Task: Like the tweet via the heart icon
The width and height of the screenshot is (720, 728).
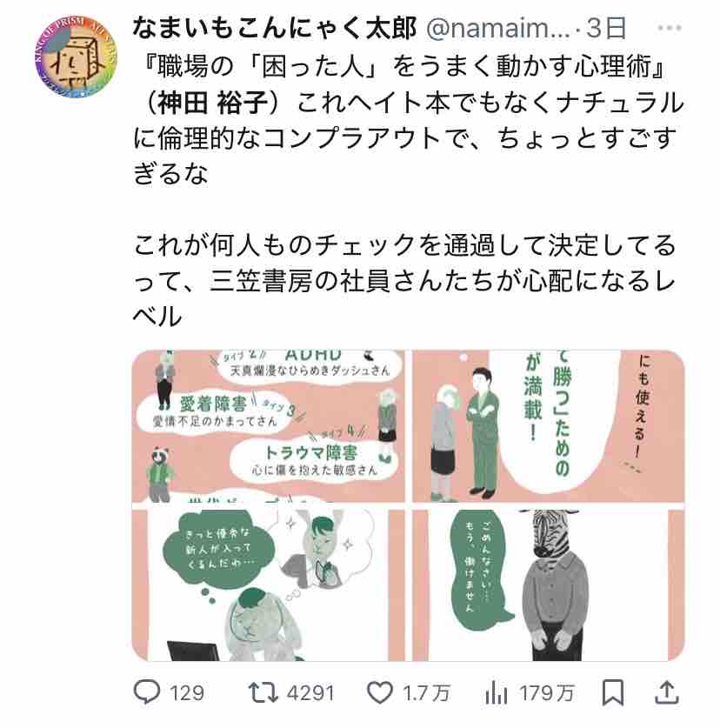Action: point(380,693)
